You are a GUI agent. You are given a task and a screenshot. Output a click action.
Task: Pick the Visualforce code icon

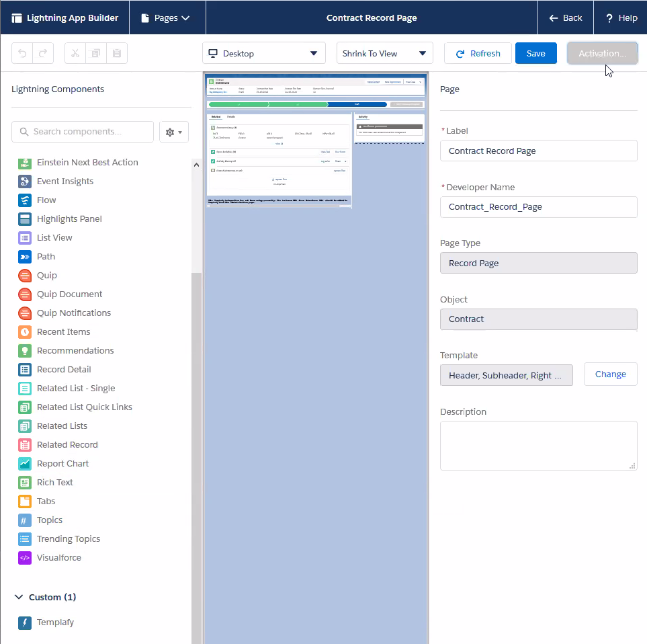(x=25, y=558)
